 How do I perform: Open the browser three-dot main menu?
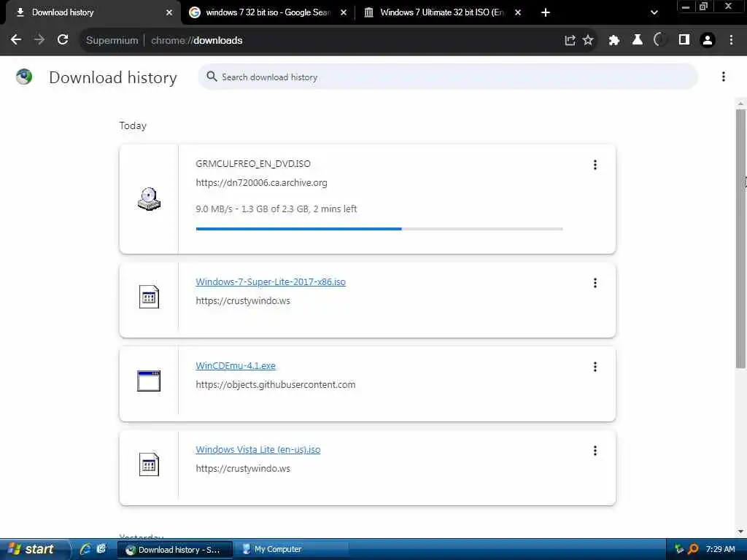click(731, 40)
